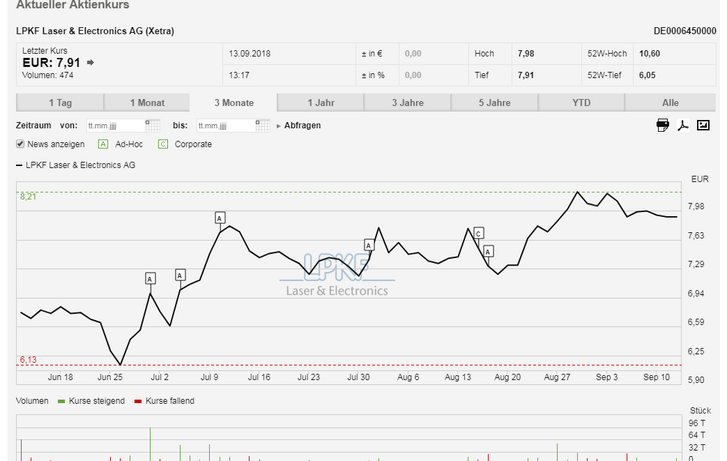This screenshot has height=461, width=727.
Task: Select the 'Alle' time range tab
Action: [669, 102]
